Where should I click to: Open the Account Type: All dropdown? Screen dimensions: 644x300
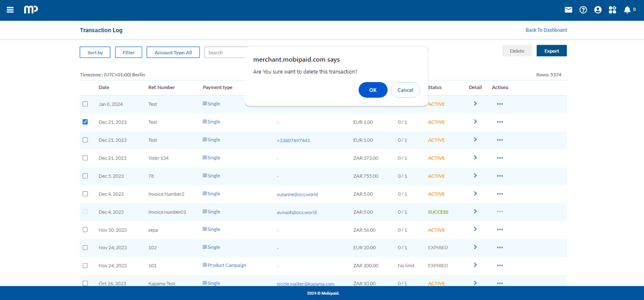(173, 52)
